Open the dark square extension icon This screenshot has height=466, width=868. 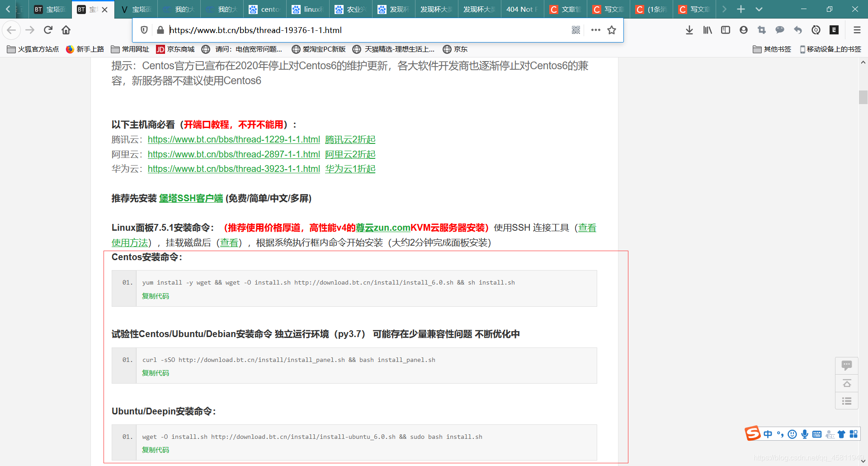[834, 30]
